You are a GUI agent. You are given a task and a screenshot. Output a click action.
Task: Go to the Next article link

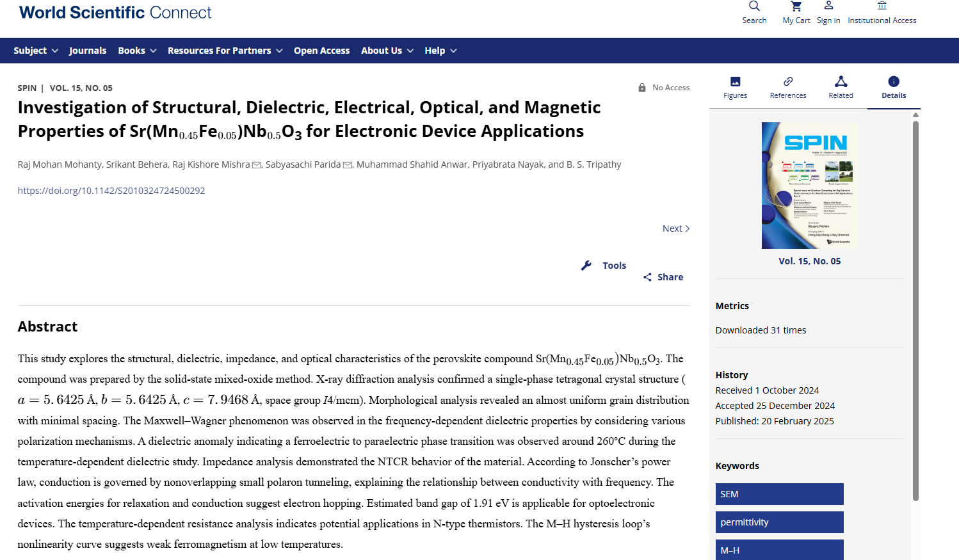coord(675,228)
